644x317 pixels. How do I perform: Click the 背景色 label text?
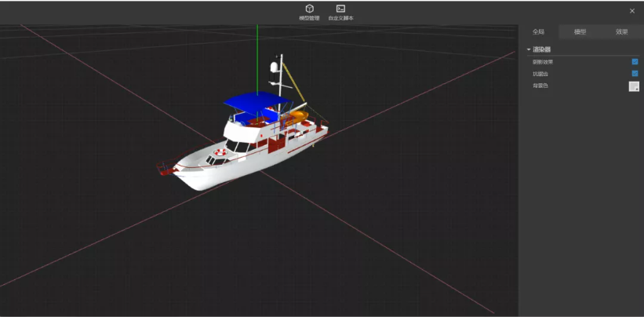540,86
